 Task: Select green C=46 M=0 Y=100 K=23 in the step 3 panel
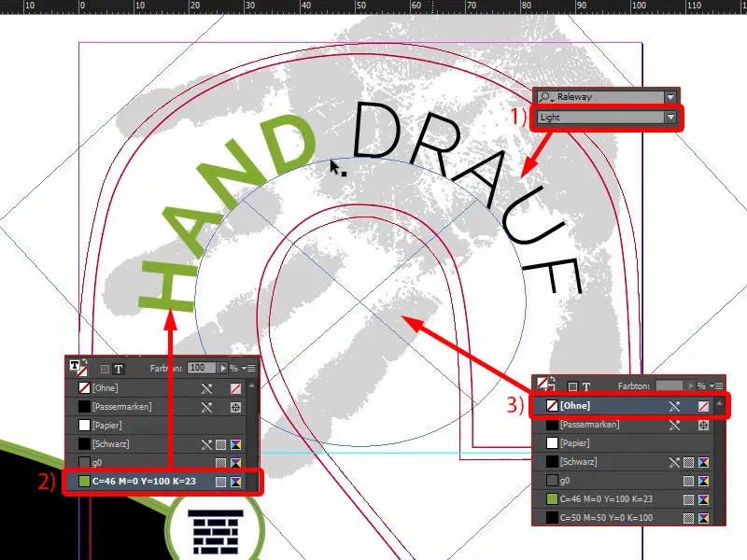(623, 499)
